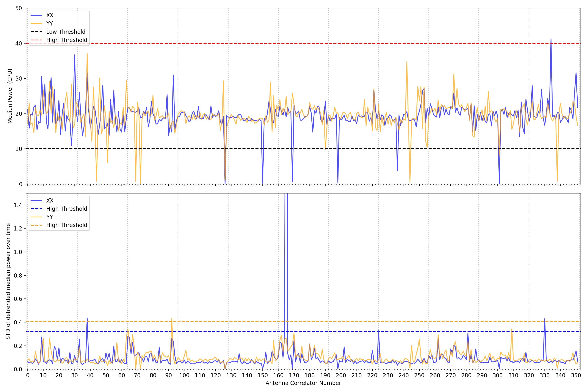
Task: Click the YY legend entry in bottom plot
Action: (x=50, y=217)
